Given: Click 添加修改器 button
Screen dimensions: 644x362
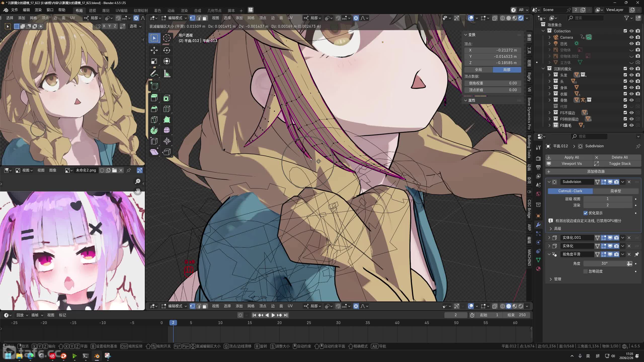Looking at the screenshot, I should pyautogui.click(x=595, y=171).
